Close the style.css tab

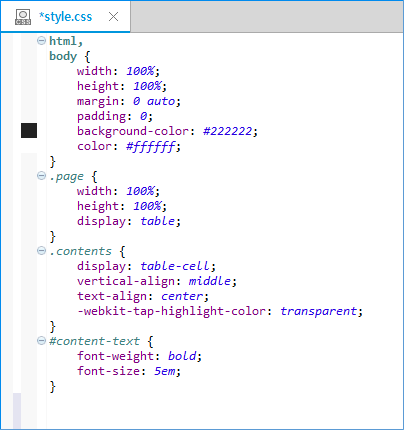(x=113, y=17)
